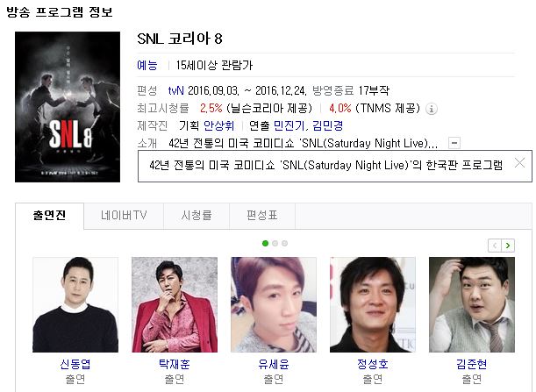
Task: Select the 출연진 tab
Action: click(x=50, y=216)
